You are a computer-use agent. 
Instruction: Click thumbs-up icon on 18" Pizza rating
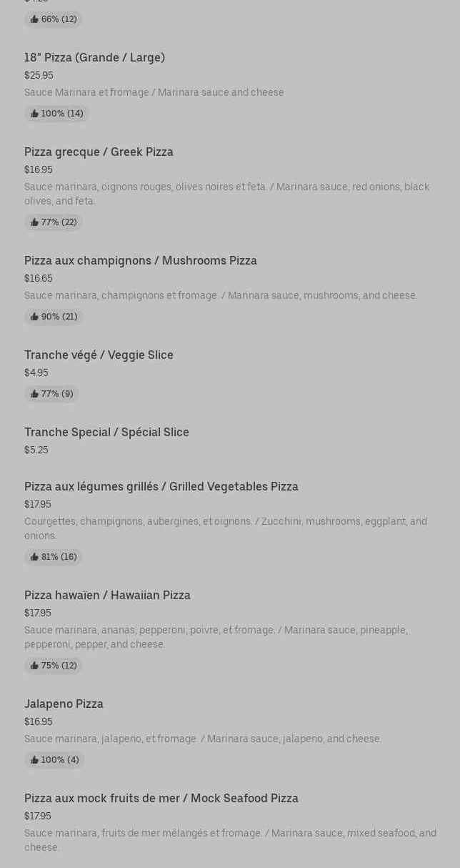[x=34, y=114]
